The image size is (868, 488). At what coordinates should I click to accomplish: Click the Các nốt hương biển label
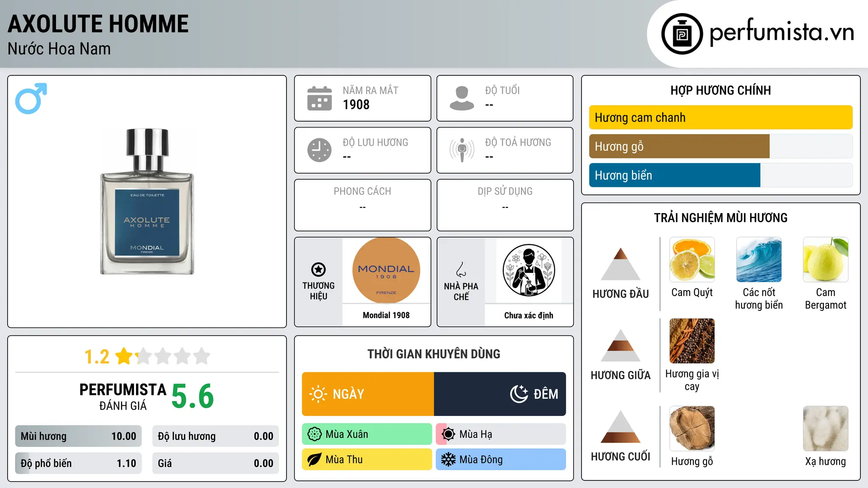tap(759, 299)
